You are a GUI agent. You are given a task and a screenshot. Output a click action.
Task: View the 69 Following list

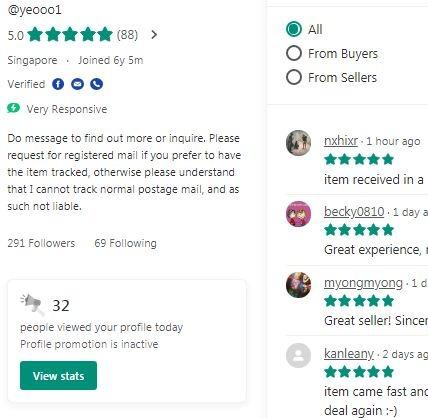point(125,243)
